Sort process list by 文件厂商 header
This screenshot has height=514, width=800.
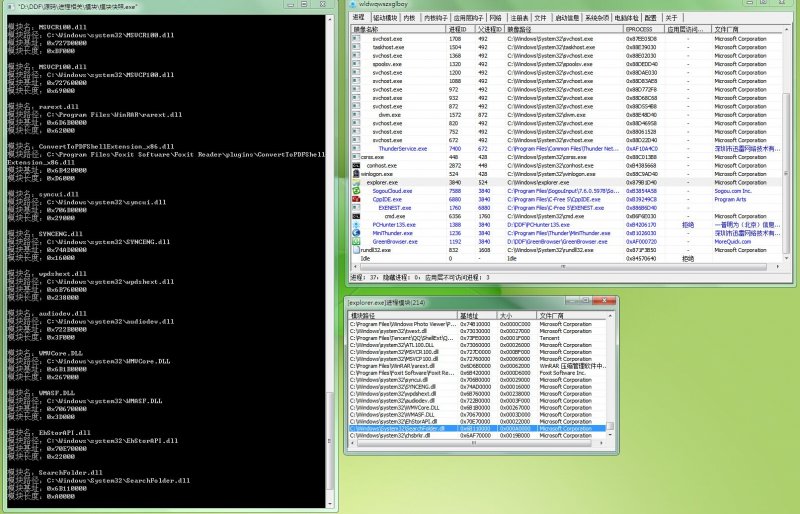coord(746,30)
